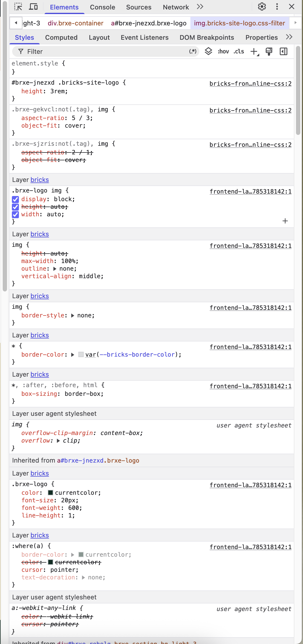The image size is (303, 644).
Task: Click aspect-ratio 5 / 3 value
Action: pos(81,118)
